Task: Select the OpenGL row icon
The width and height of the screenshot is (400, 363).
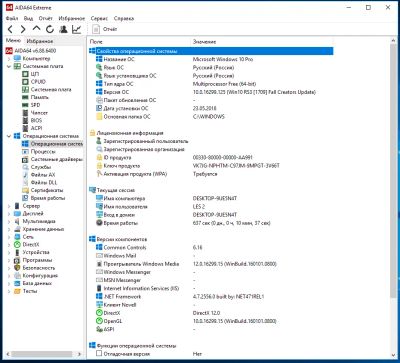Action: click(x=99, y=321)
